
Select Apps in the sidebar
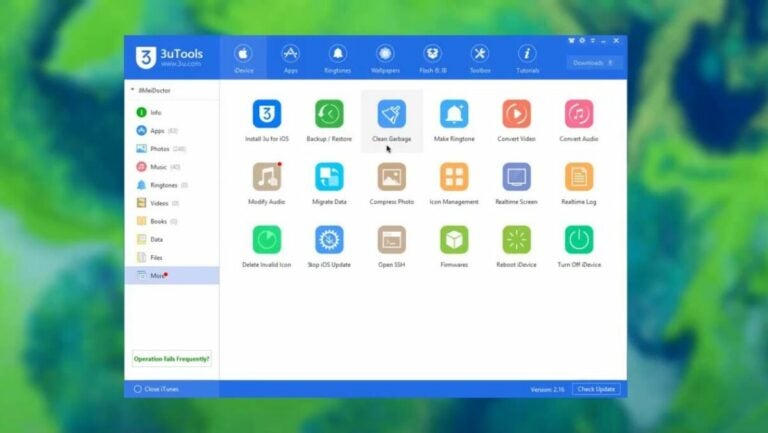click(x=171, y=131)
